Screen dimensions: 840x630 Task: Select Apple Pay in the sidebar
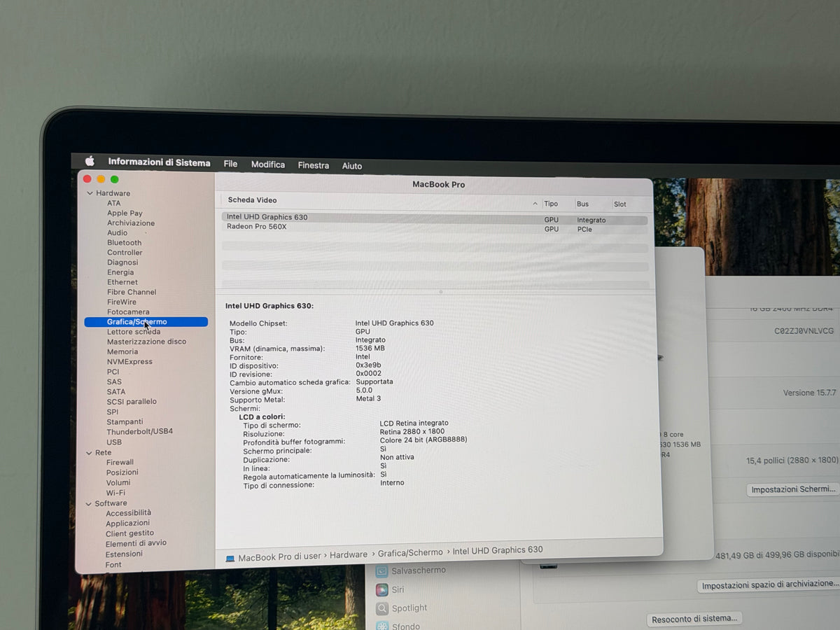(x=125, y=213)
